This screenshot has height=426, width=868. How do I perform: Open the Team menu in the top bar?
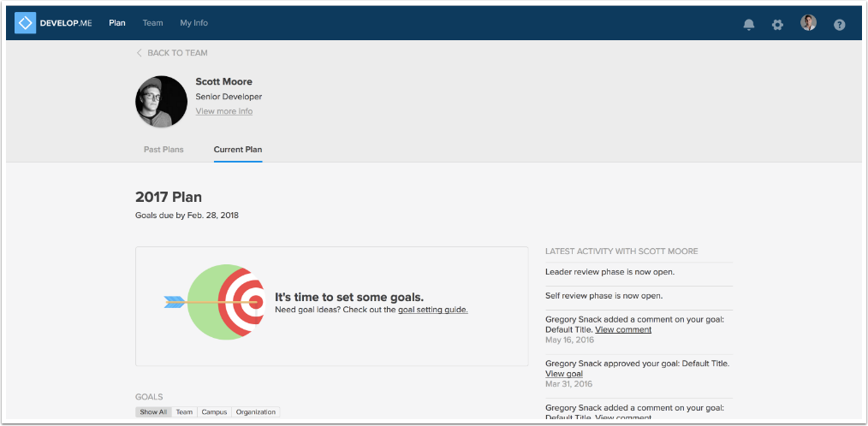152,23
